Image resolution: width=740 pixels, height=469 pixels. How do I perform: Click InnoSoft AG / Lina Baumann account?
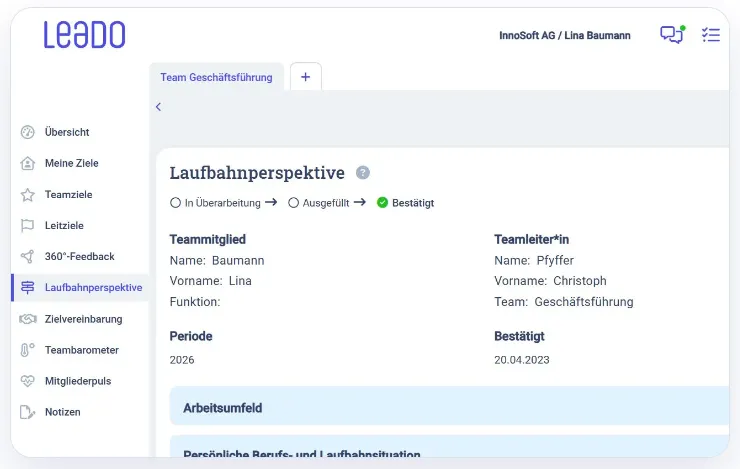[x=564, y=35]
